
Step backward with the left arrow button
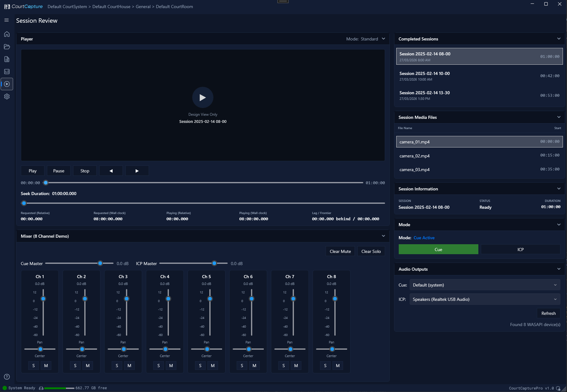click(x=111, y=171)
